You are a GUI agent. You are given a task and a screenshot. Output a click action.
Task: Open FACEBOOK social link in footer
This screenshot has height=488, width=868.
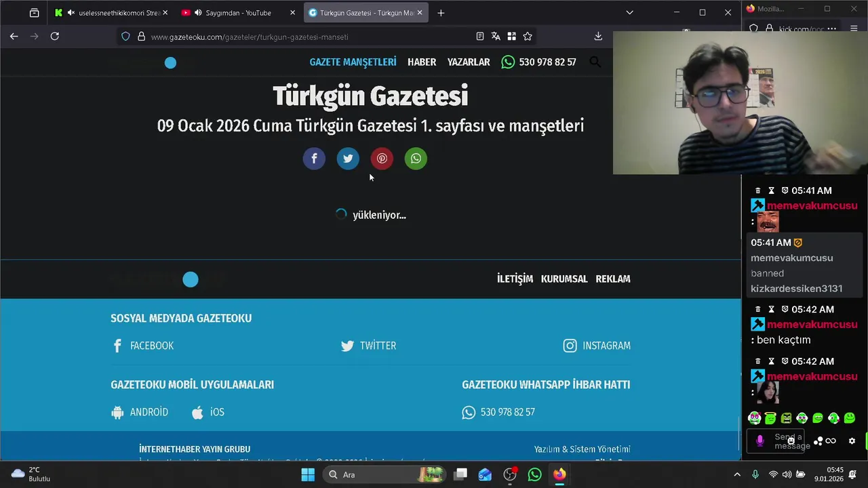click(142, 346)
